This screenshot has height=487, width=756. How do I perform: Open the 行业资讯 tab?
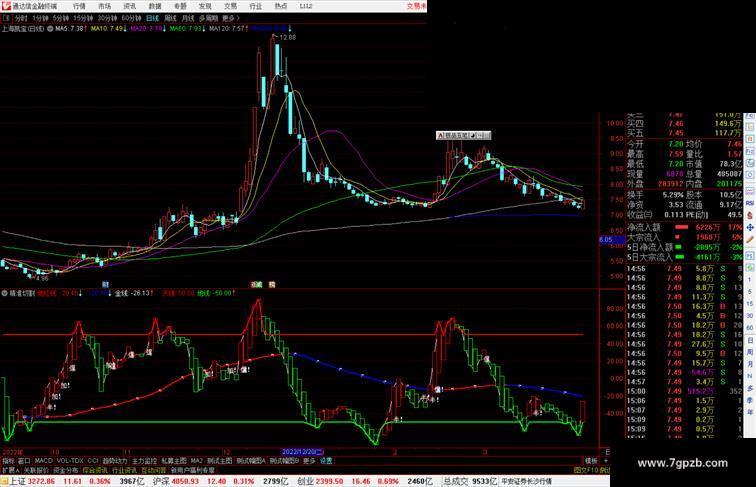tap(124, 470)
